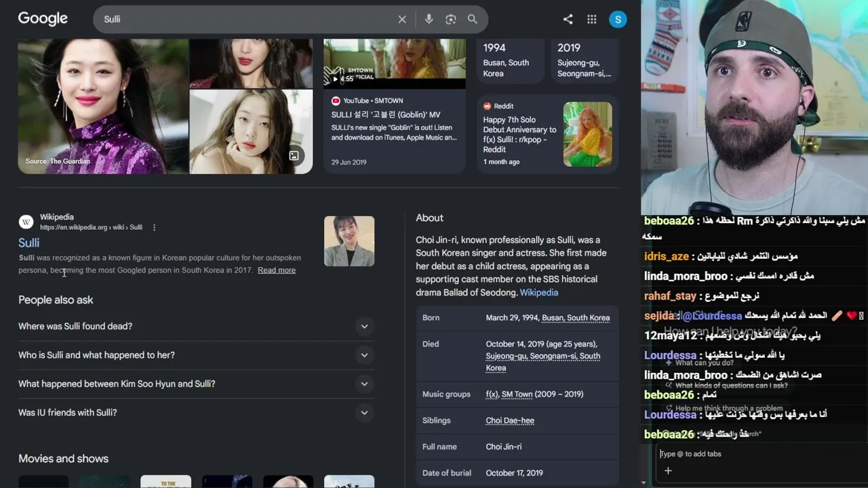868x488 pixels.
Task: Open the Google apps grid icon
Action: point(592,20)
